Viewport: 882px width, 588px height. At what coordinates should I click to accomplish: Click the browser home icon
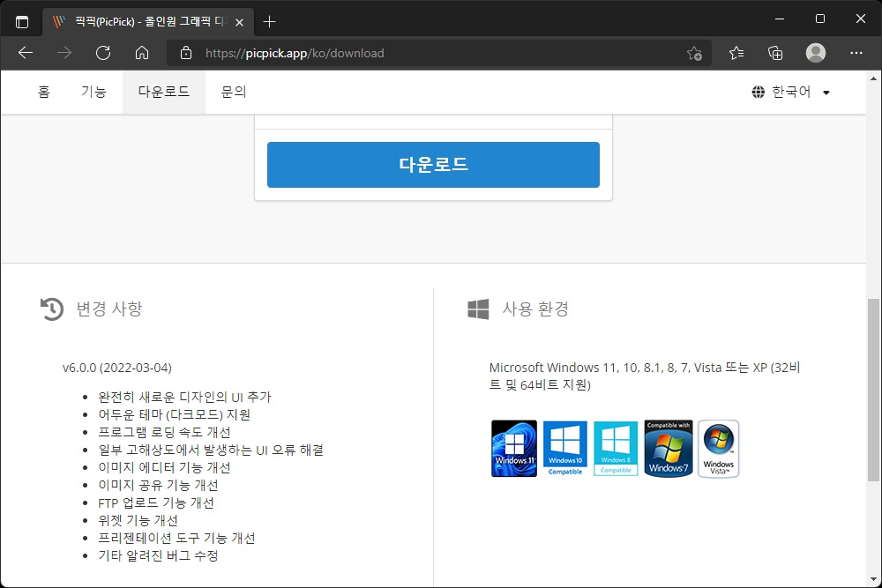pyautogui.click(x=141, y=53)
